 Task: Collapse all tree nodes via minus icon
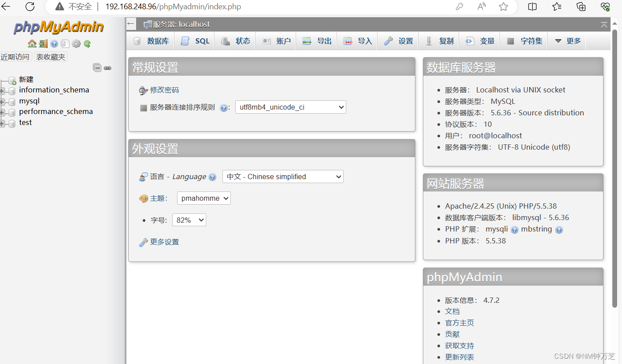point(97,68)
